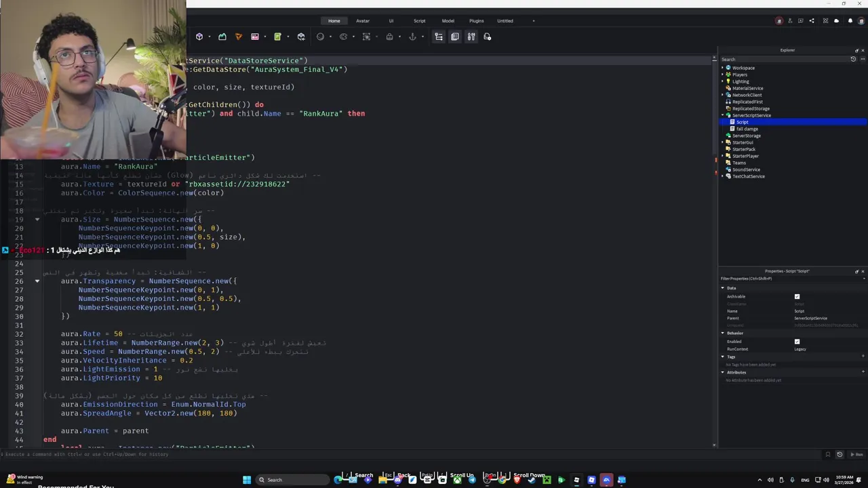Screen dimensions: 868x488
Task: Click the Windows Start button
Action: click(x=247, y=480)
